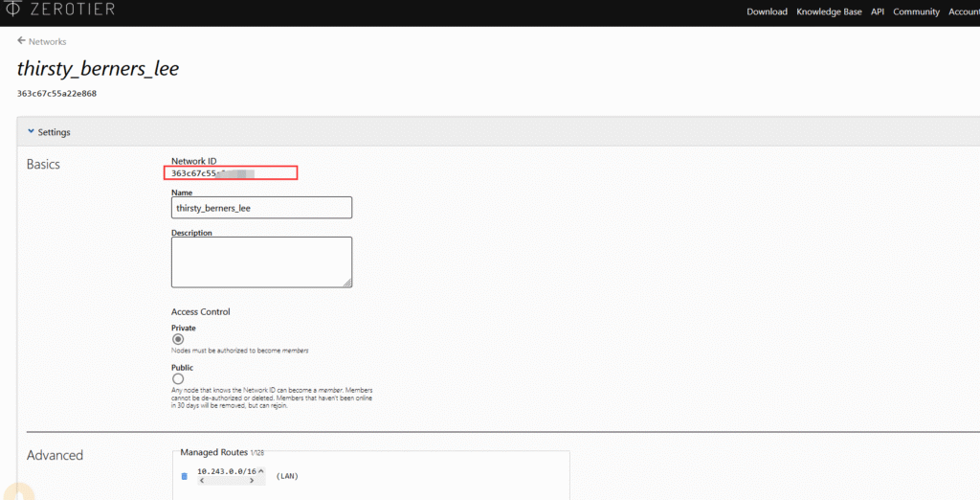Click up arrow in the route field
The width and height of the screenshot is (980, 500).
(x=260, y=471)
